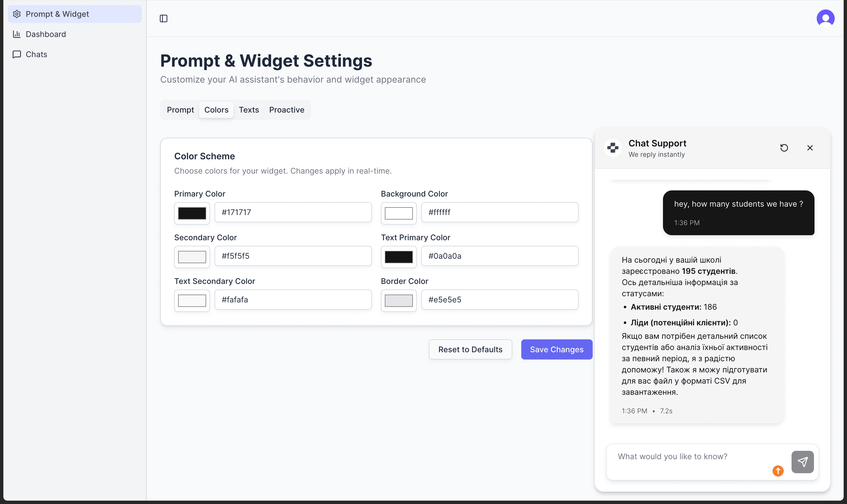Viewport: 847px width, 504px height.
Task: Collapse the sidebar using the panel toggle
Action: point(164,18)
